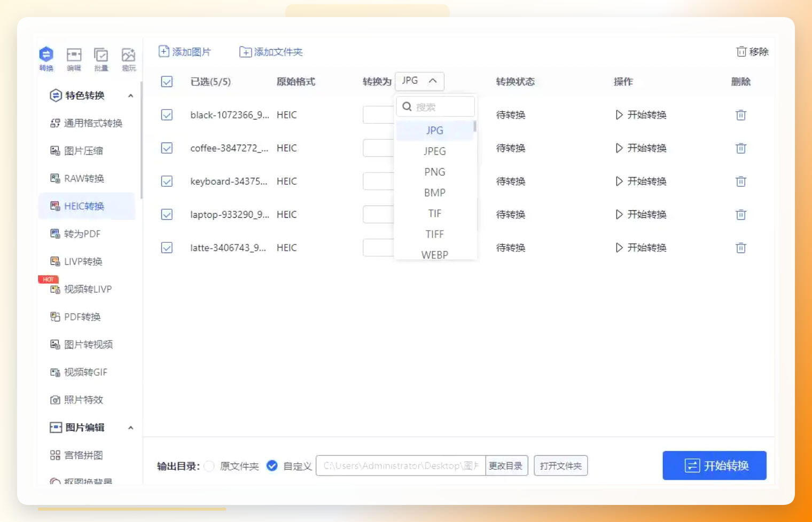Click the 添加图片 icon
812x522 pixels.
pyautogui.click(x=164, y=51)
